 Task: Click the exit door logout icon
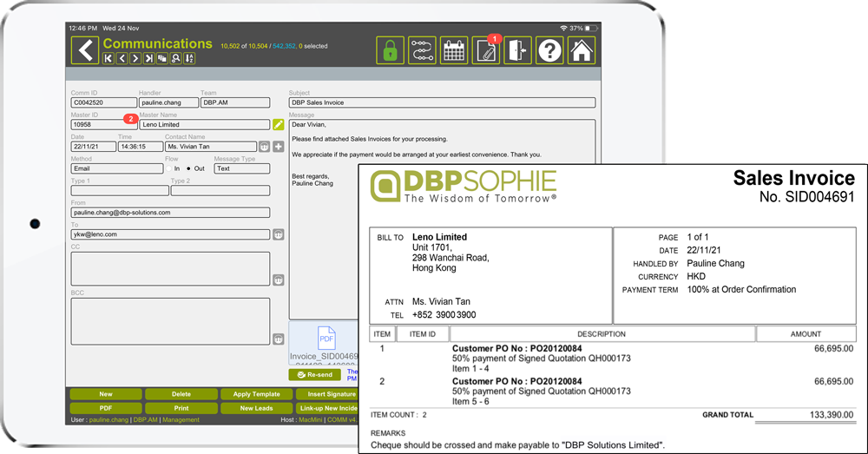[x=517, y=50]
